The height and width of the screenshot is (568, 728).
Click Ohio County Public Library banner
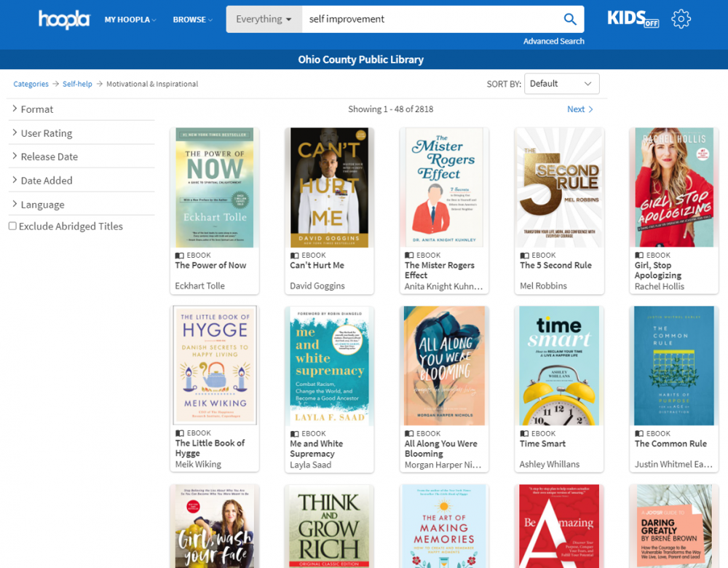pyautogui.click(x=361, y=60)
